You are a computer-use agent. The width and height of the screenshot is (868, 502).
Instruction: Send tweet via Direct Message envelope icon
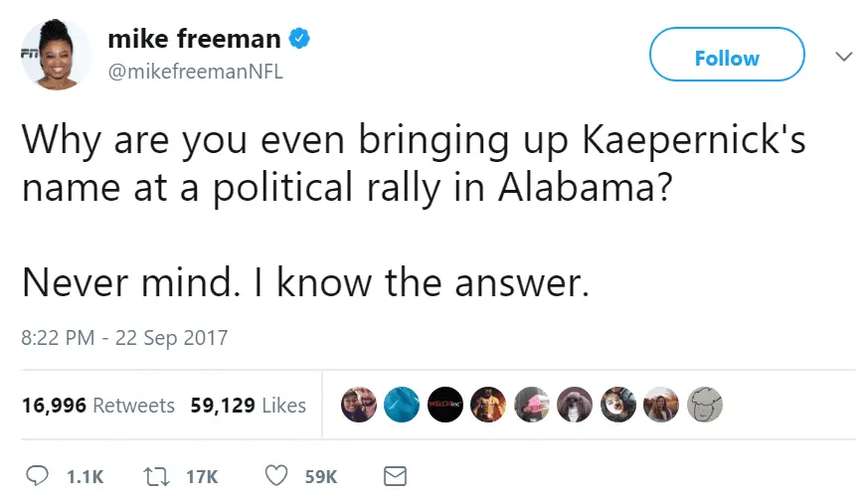(395, 477)
